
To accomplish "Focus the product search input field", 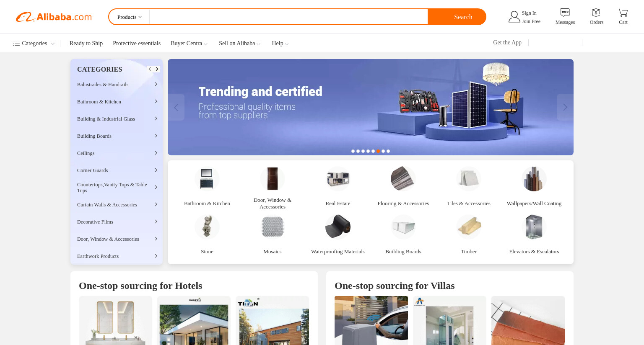I will pyautogui.click(x=288, y=17).
